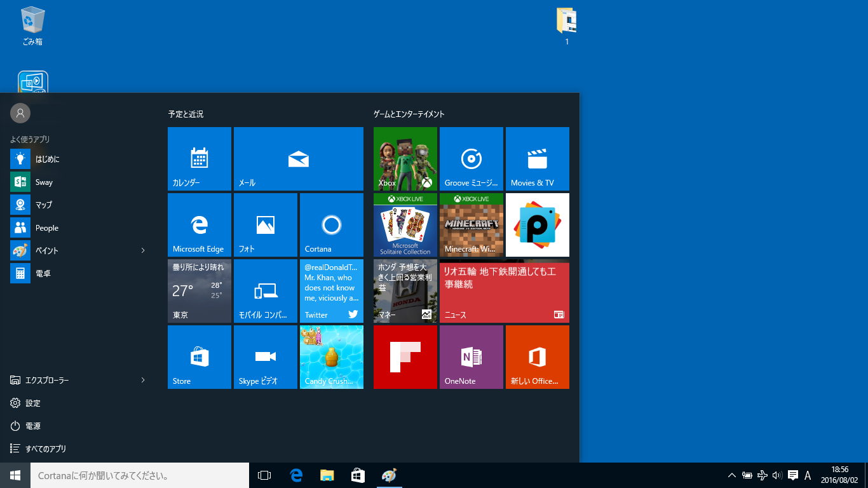
Task: Open 電卓 (Calculator) from the app list
Action: click(x=79, y=273)
